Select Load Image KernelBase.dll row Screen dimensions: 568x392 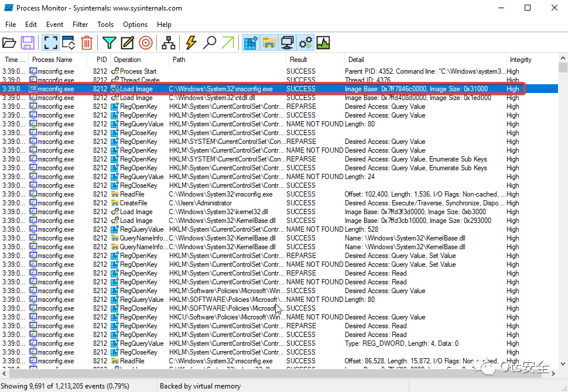(x=279, y=221)
